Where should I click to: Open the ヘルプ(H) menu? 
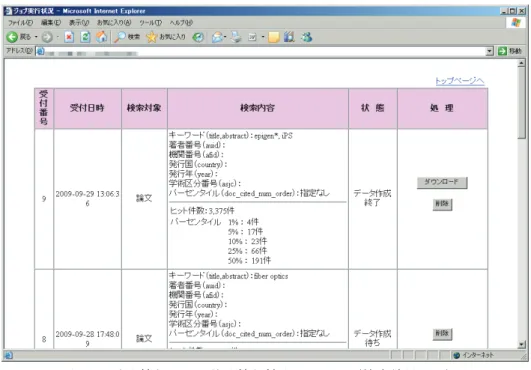click(x=181, y=23)
